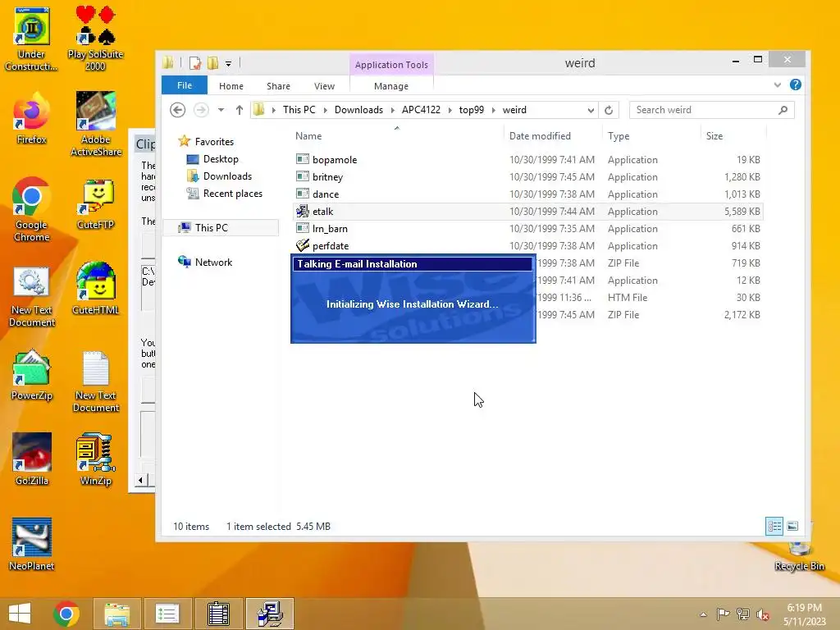Screen dimensions: 840x630
Task: Open the network tray icon
Action: pos(743,614)
